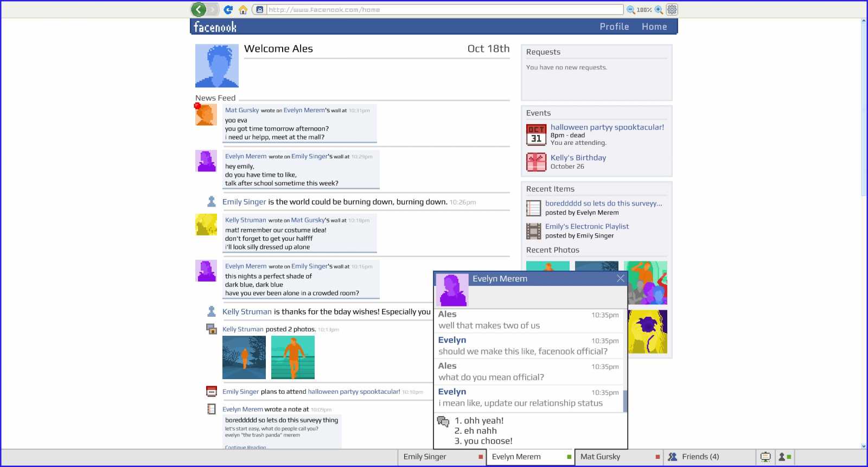
Task: Click Kelly Struman name in bday wishes status
Action: [x=247, y=312]
